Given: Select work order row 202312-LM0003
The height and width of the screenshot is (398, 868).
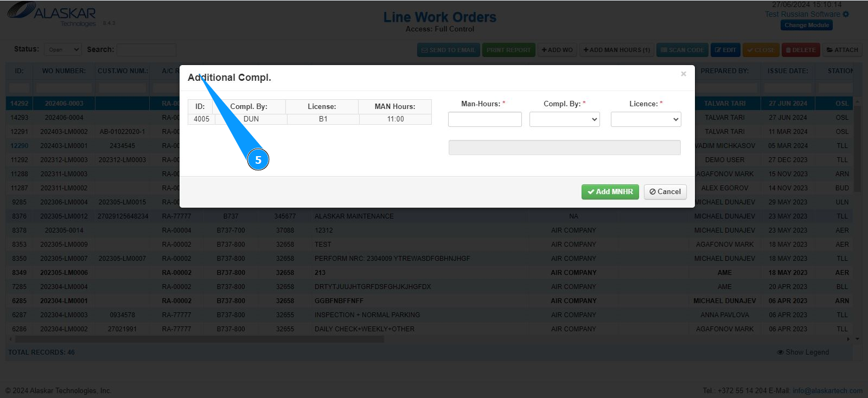Looking at the screenshot, I should pos(430,160).
